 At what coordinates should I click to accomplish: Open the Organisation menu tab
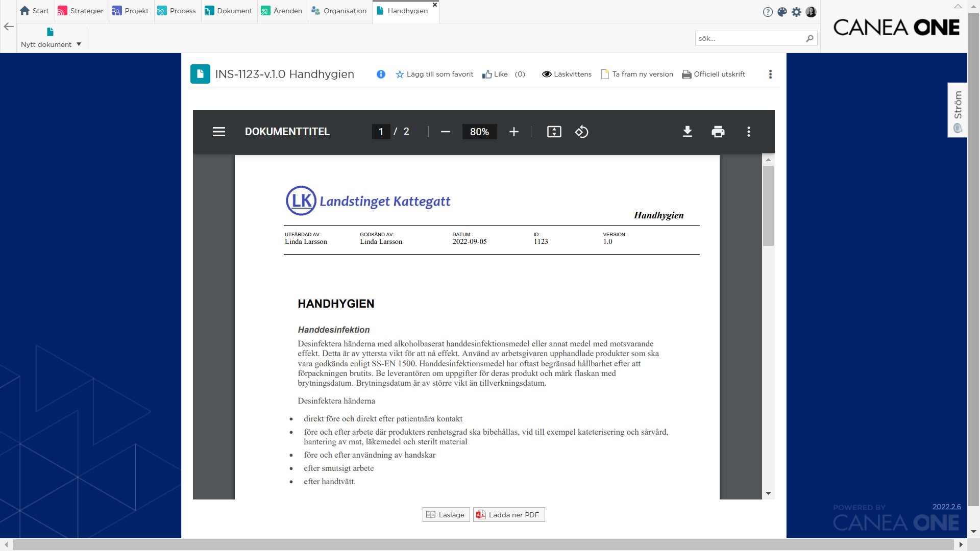click(x=339, y=11)
